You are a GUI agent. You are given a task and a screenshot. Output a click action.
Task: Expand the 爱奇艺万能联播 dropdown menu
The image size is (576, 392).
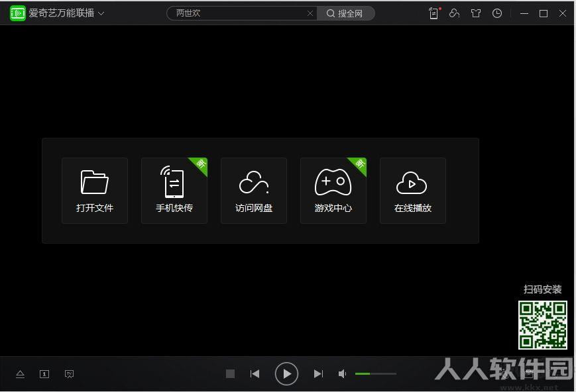click(101, 14)
